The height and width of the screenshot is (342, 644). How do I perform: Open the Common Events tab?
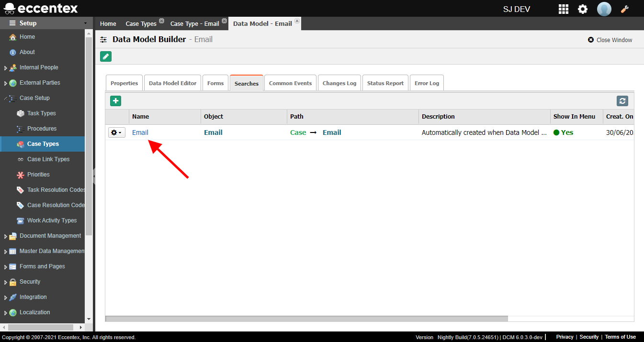pyautogui.click(x=290, y=83)
